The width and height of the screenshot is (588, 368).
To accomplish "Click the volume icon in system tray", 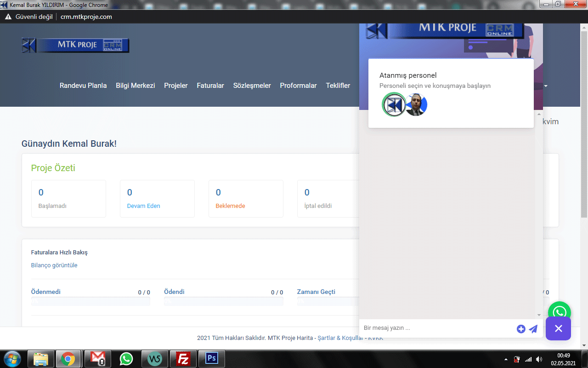I will pos(539,359).
